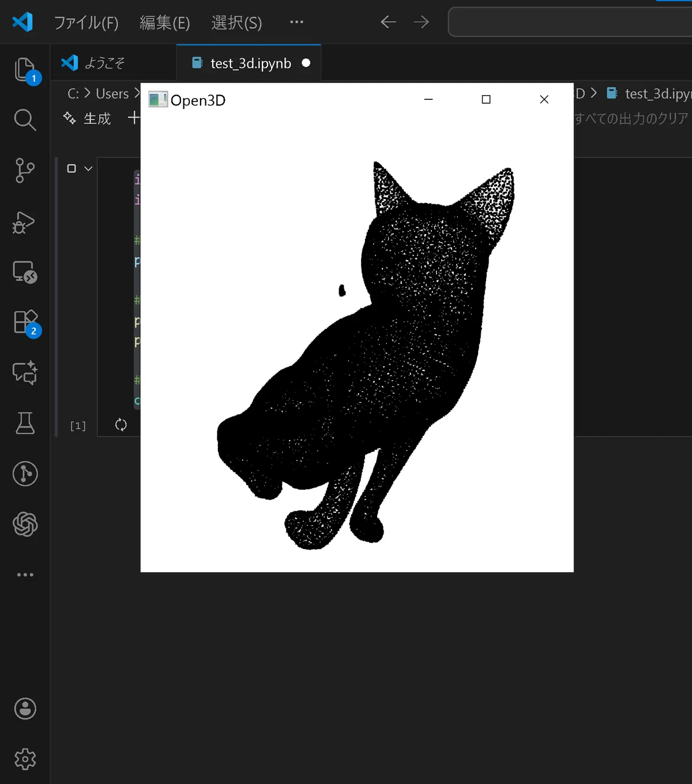This screenshot has height=784, width=692.
Task: Open the Manage settings gear
Action: tap(25, 759)
